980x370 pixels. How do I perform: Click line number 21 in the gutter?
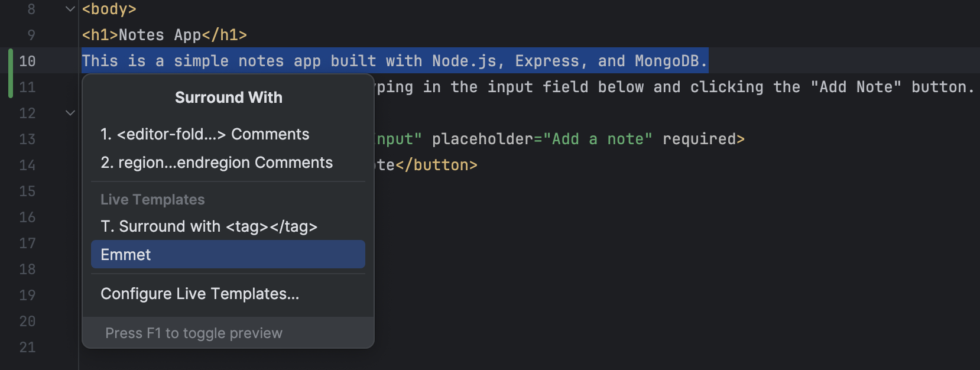point(27,347)
